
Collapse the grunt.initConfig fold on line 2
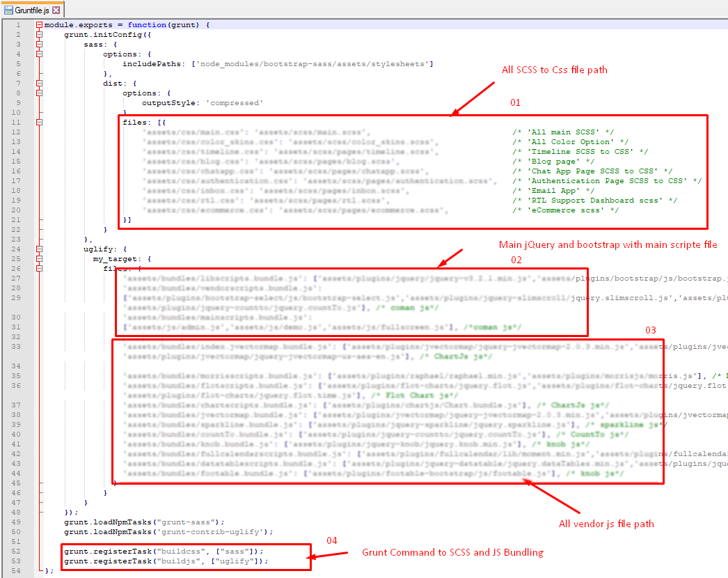coord(40,34)
